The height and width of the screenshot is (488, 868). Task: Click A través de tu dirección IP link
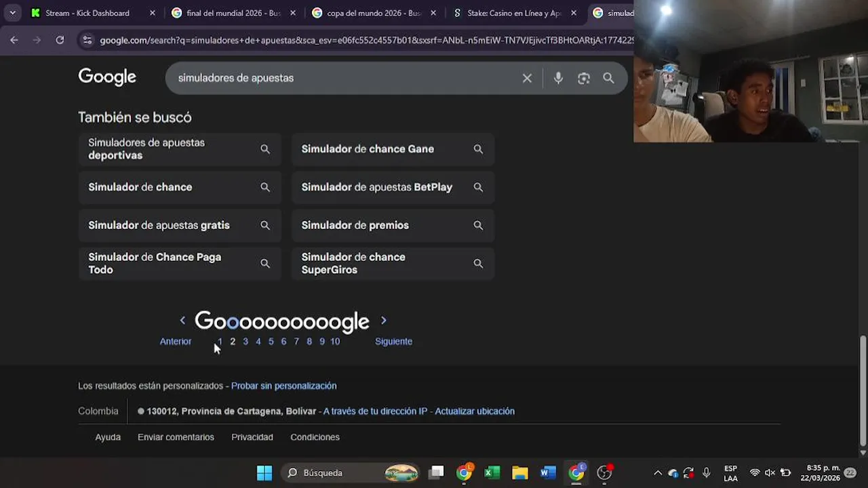point(375,411)
